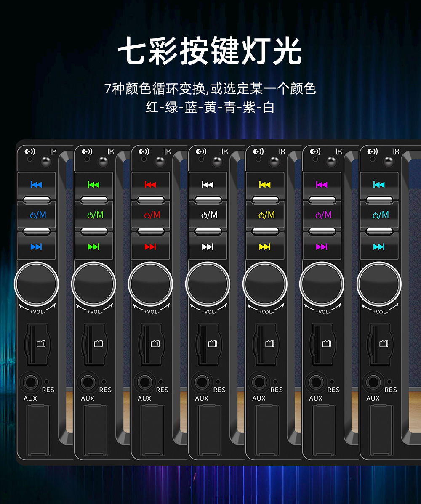Image resolution: width=421 pixels, height=504 pixels.
Task: Click the AUX jack on the cyan-lit panel
Action: [373, 382]
